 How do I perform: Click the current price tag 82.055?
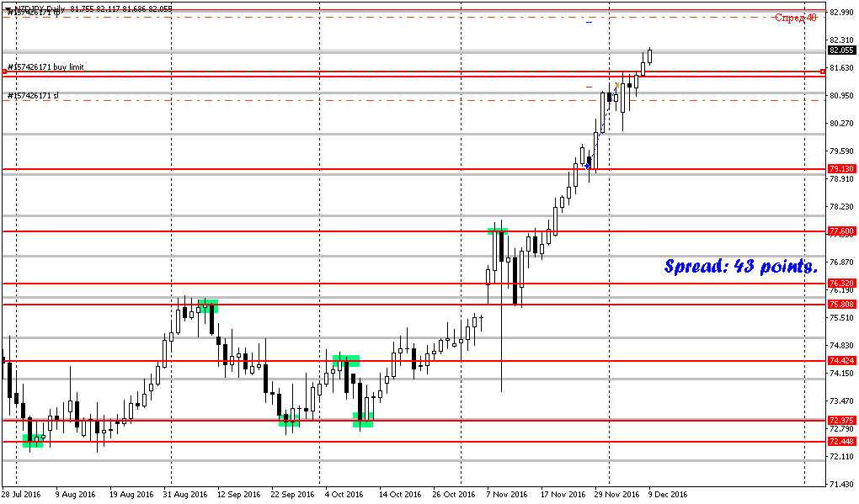tap(841, 50)
